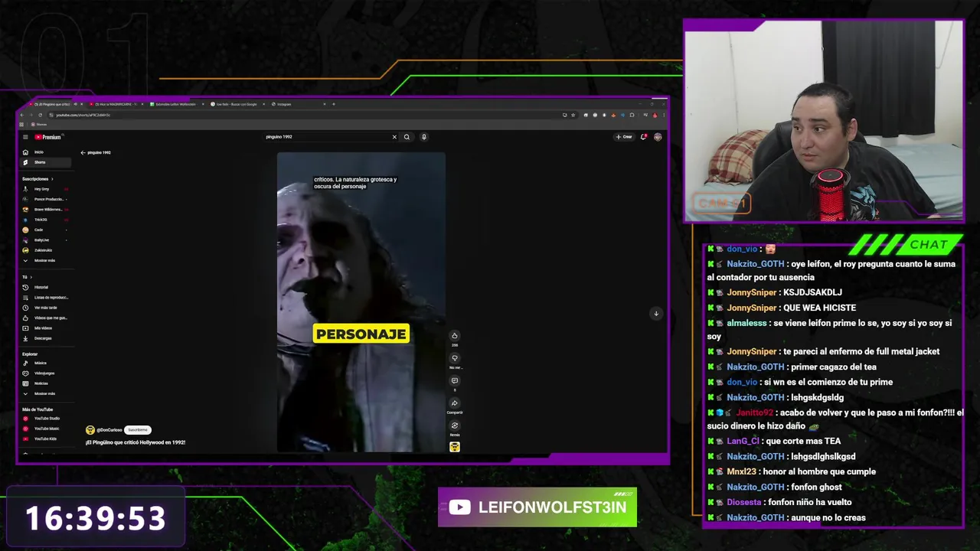980x551 pixels.
Task: Bookmark the page with star icon
Action: point(573,115)
